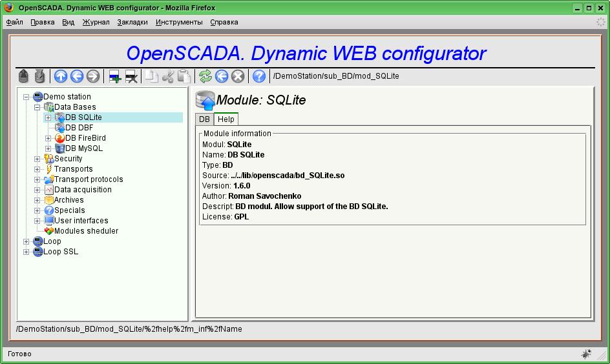Click the DB FireBird flame icon
This screenshot has width=610, height=364.
[x=59, y=138]
